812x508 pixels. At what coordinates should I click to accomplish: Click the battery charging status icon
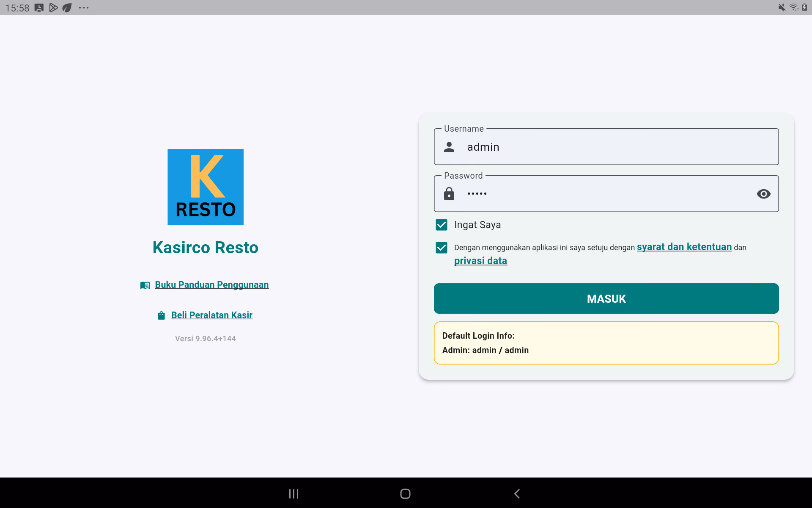point(804,8)
